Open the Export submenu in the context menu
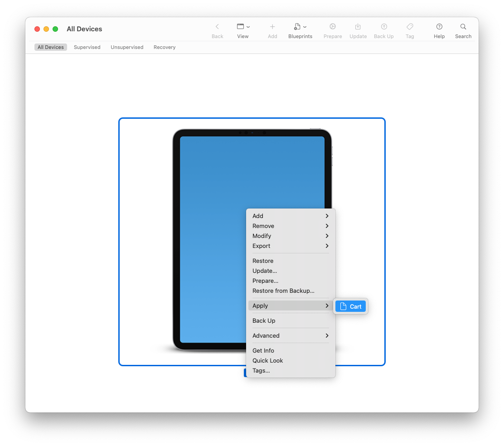Screen dimensions: 504x446 290,246
